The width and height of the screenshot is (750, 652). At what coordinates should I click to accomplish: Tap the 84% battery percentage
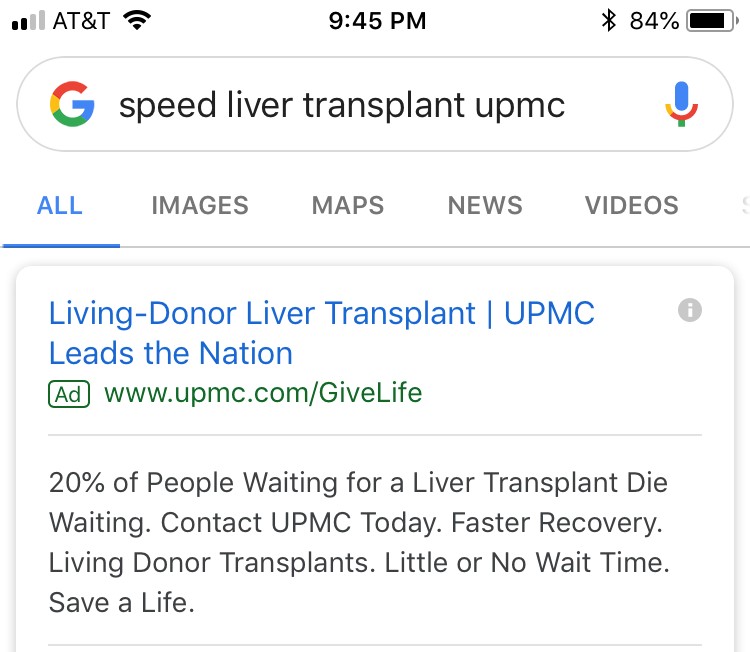coord(654,21)
